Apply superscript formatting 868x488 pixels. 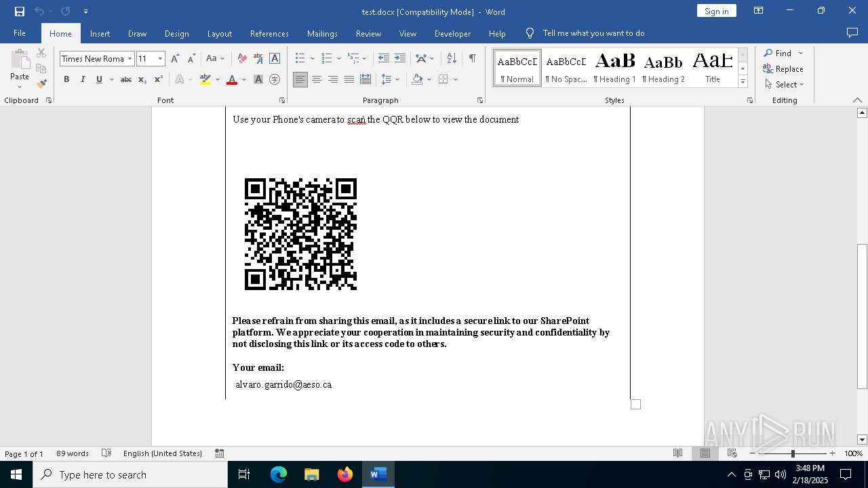[158, 79]
